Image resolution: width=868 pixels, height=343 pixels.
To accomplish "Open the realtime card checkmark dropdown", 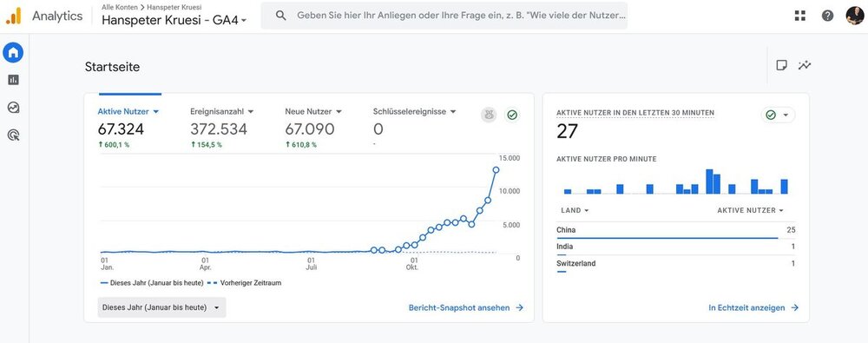I will (778, 115).
